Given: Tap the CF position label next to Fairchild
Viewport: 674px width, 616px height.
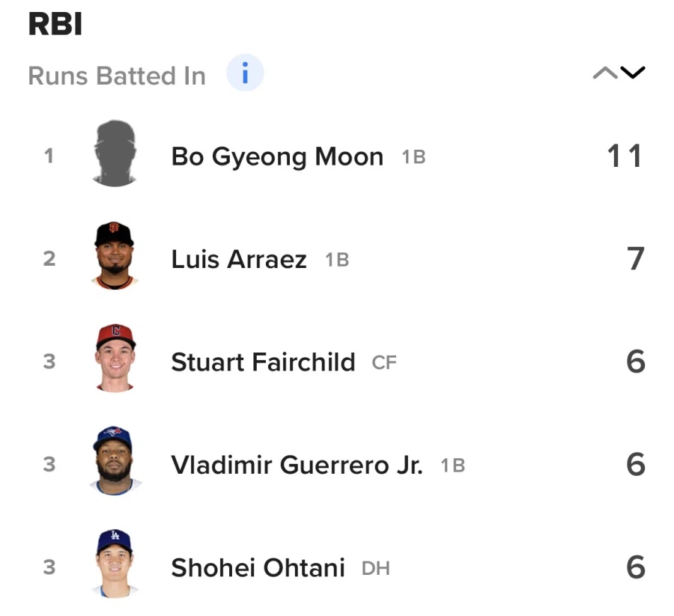Looking at the screenshot, I should [384, 363].
